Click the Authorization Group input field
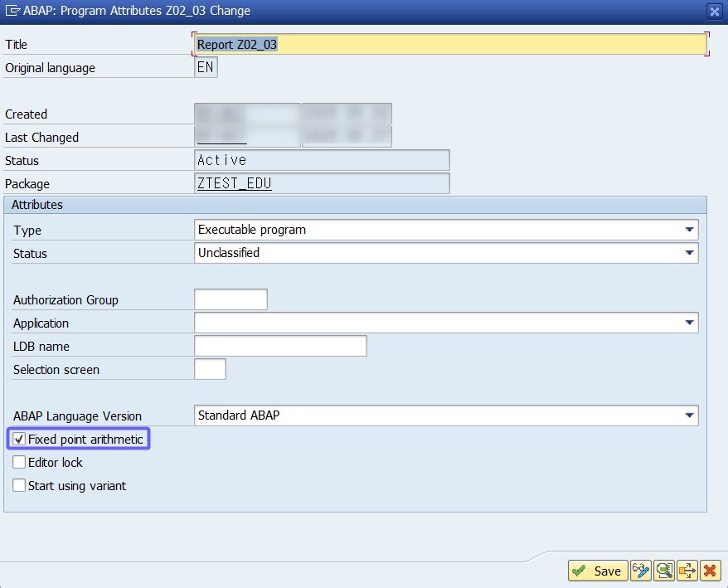728x588 pixels. pyautogui.click(x=231, y=299)
